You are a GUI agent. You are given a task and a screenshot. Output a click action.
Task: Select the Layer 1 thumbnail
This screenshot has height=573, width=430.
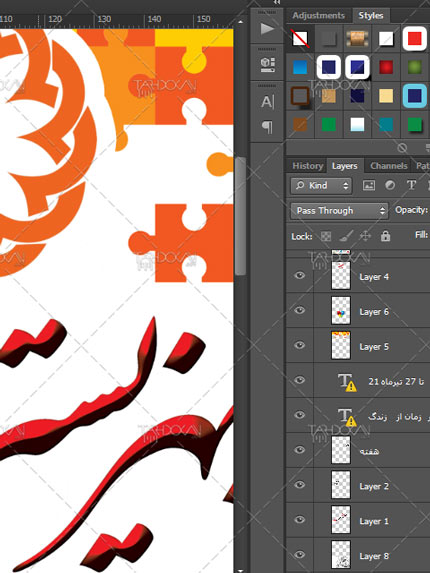tap(340, 520)
